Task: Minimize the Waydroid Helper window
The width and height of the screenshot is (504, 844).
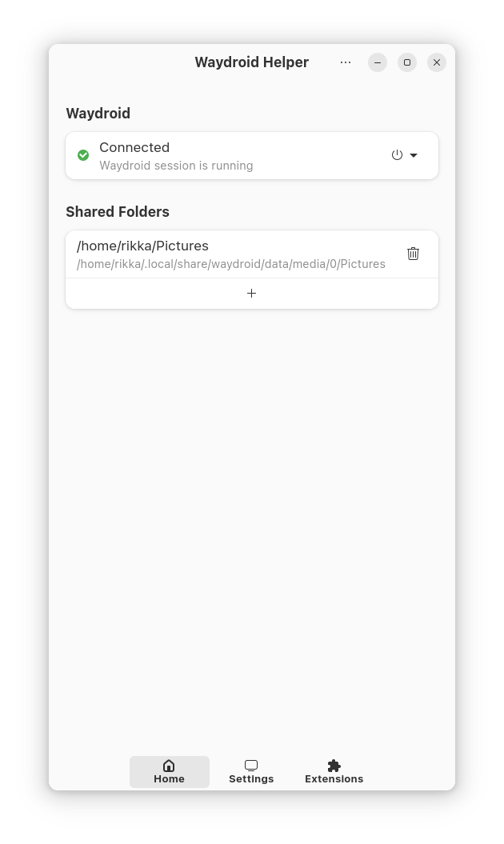Action: click(x=378, y=62)
